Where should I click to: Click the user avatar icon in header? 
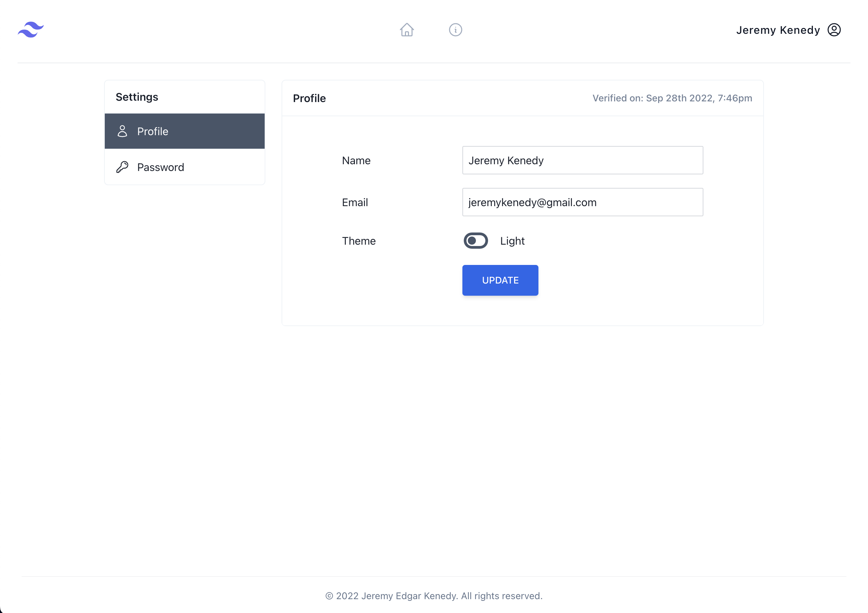[834, 29]
